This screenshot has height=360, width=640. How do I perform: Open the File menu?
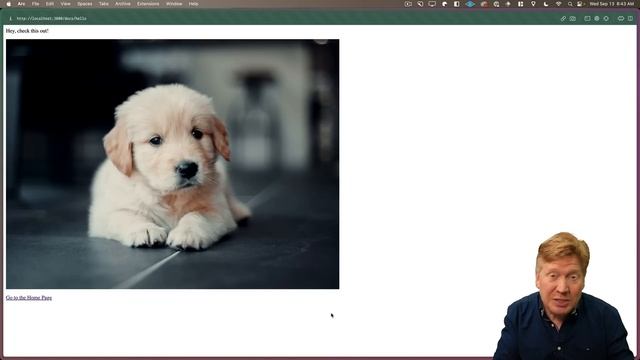coord(36,4)
